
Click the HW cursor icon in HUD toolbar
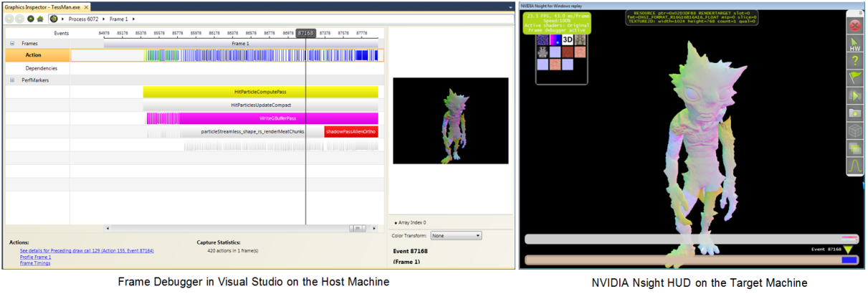click(854, 44)
